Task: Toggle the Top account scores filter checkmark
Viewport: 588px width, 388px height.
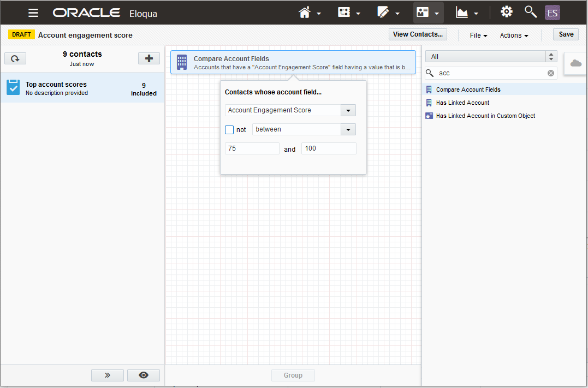Action: [13, 87]
